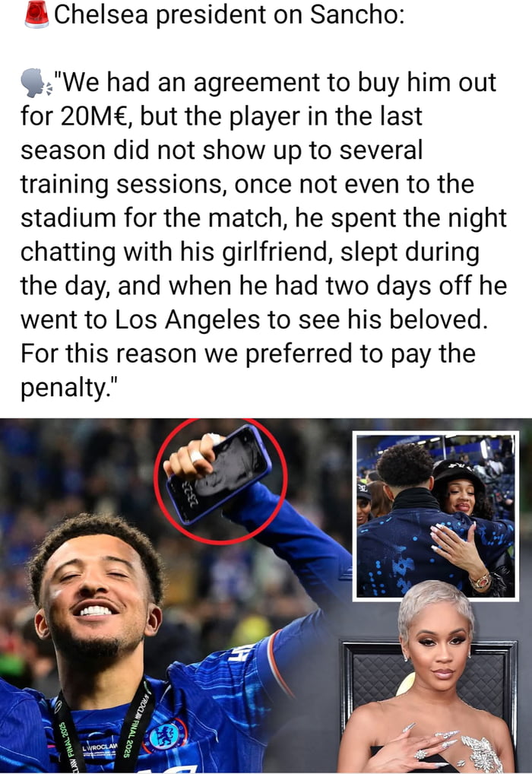Click the "Chelsea president on Sancho:" headline
The image size is (532, 774).
pos(229,14)
